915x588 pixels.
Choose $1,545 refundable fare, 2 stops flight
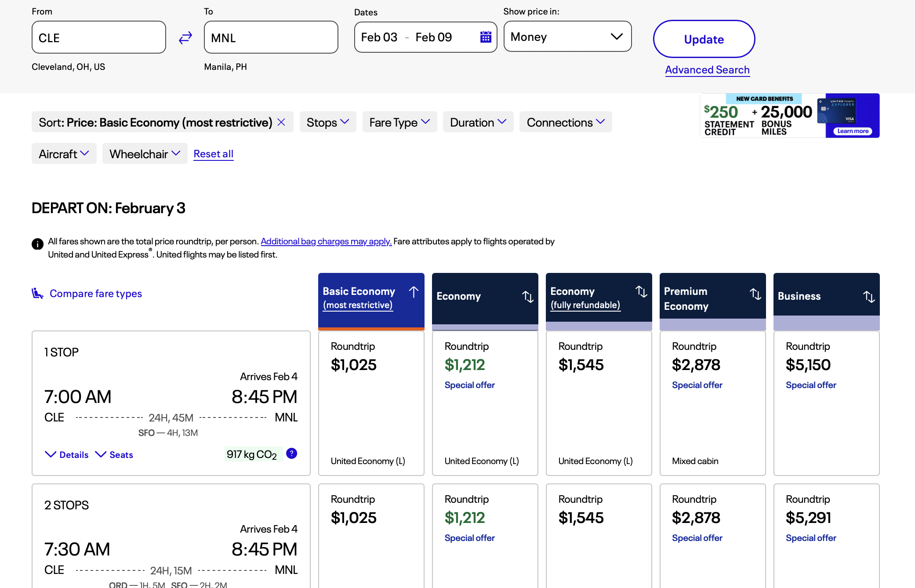599,536
